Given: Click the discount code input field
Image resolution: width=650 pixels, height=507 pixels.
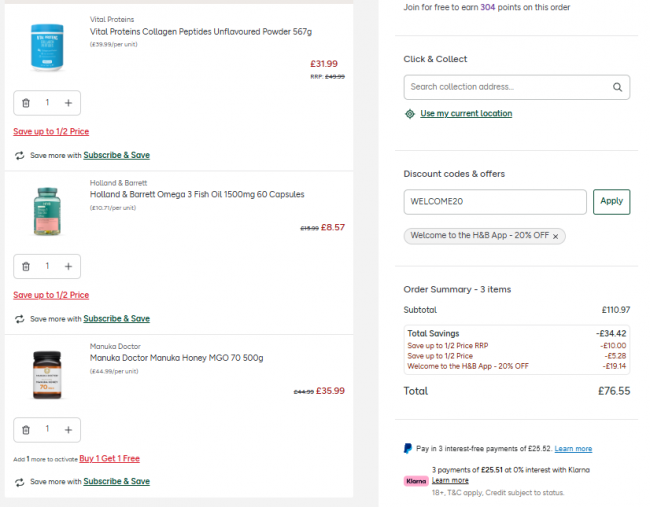Looking at the screenshot, I should click(495, 201).
